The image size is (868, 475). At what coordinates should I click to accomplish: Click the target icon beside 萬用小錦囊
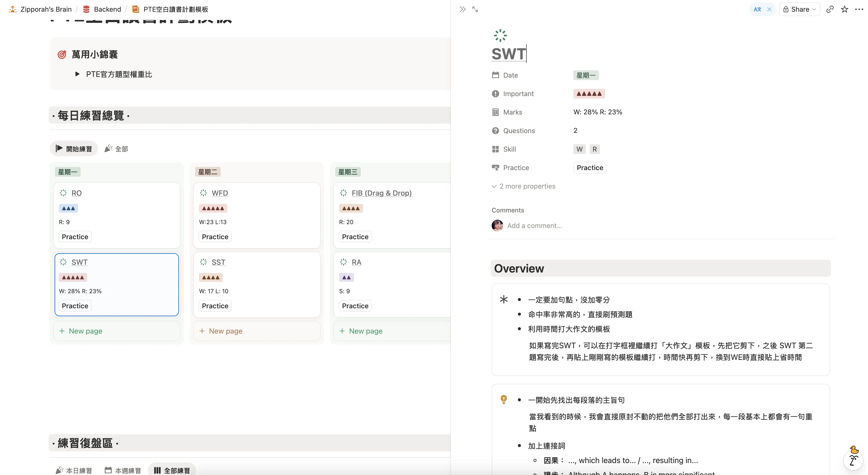pos(62,55)
